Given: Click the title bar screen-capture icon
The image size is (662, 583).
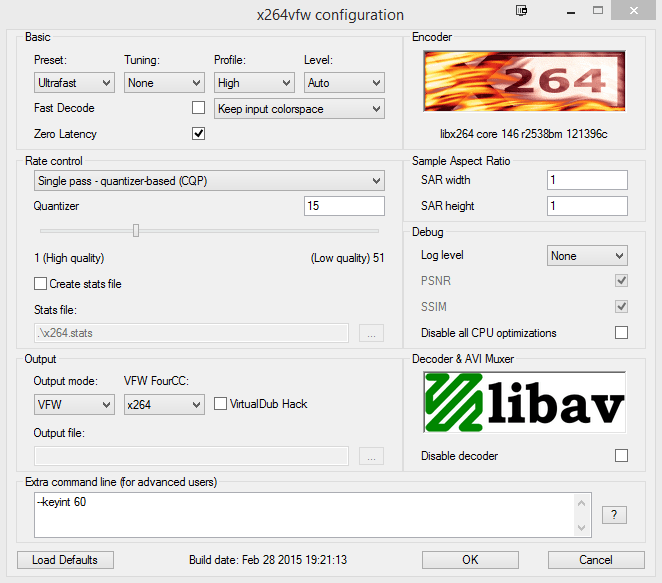Looking at the screenshot, I should pos(521,11).
